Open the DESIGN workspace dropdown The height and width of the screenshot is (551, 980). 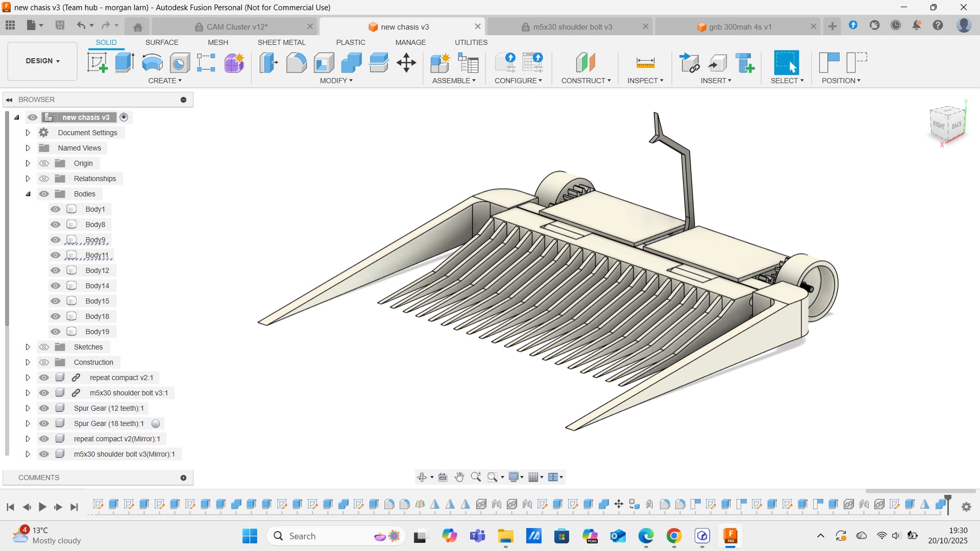coord(42,61)
